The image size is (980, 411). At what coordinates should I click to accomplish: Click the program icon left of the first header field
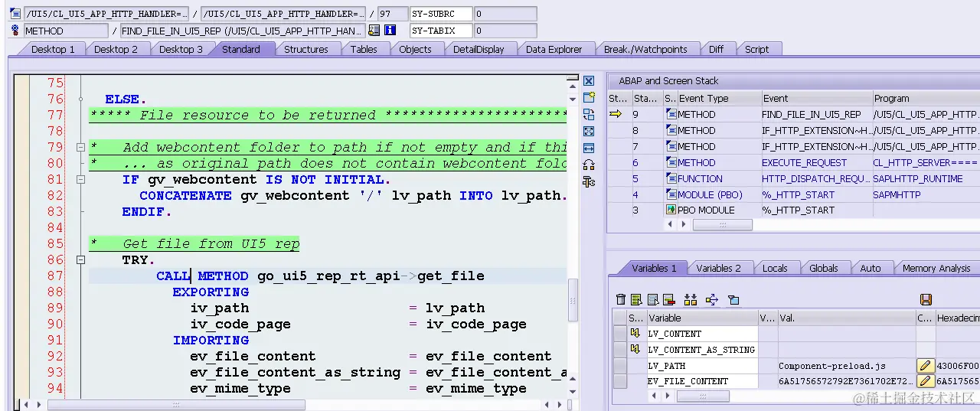coord(15,14)
